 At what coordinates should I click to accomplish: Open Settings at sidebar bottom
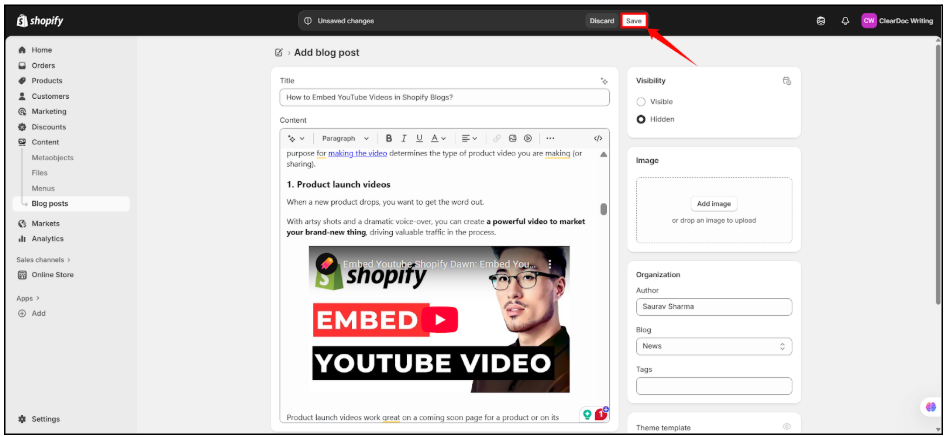click(x=45, y=419)
